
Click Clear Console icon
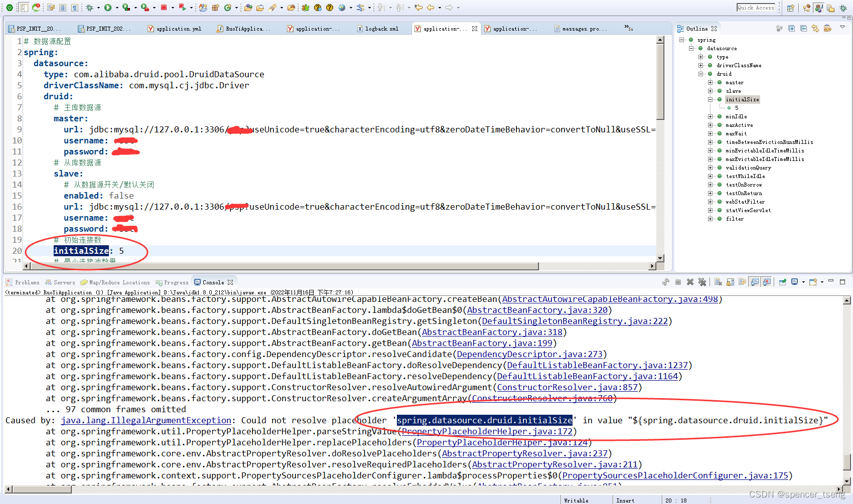[x=718, y=282]
